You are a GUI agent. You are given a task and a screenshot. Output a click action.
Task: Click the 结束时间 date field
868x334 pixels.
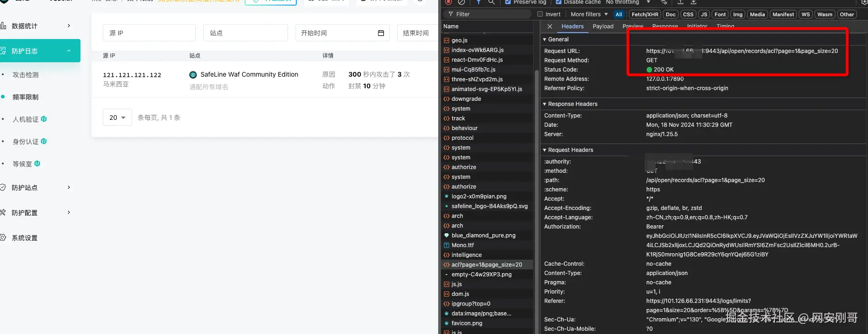(418, 33)
